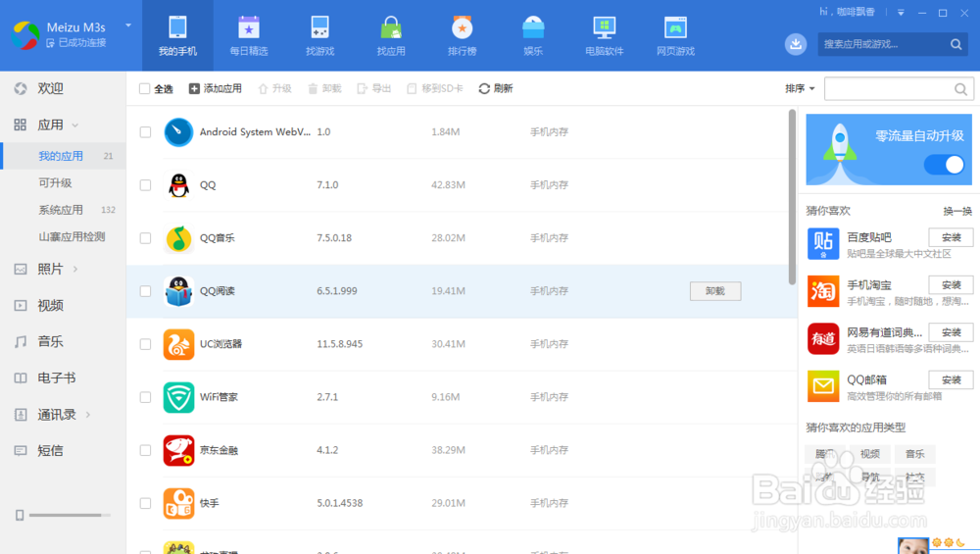980x554 pixels.
Task: Click the UC浏览器 app icon
Action: pyautogui.click(x=178, y=344)
